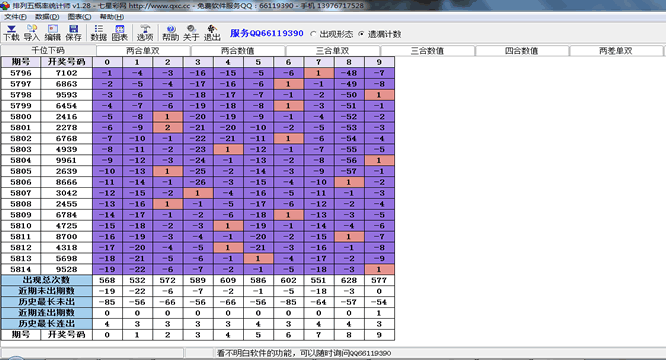
Task: Select issue number 5807 cell
Action: (x=21, y=193)
